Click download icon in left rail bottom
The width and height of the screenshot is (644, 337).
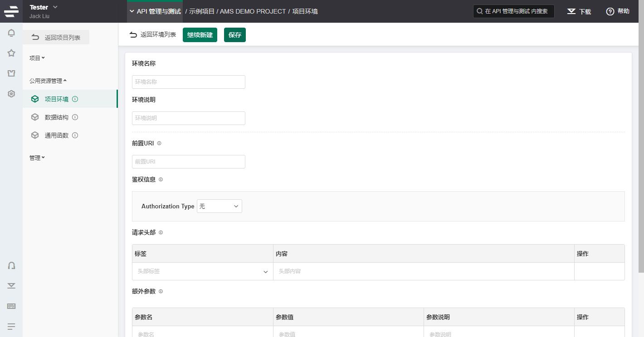tap(11, 285)
